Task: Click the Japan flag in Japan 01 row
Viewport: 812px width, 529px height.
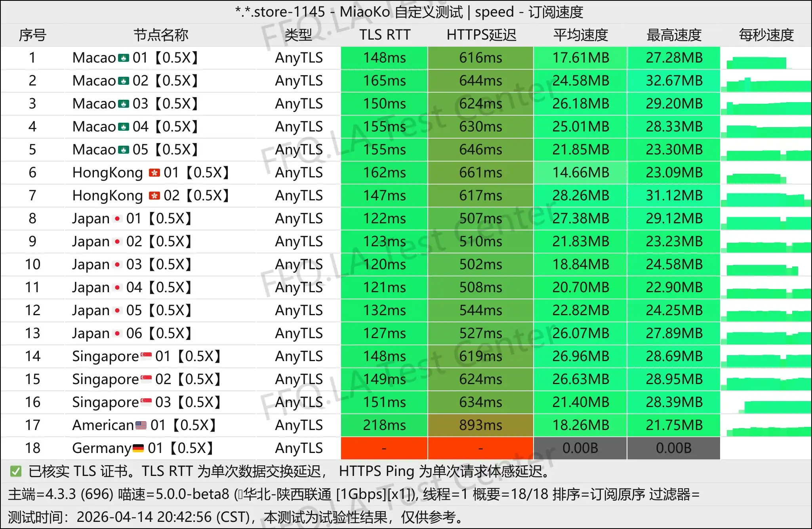Action: 117,219
